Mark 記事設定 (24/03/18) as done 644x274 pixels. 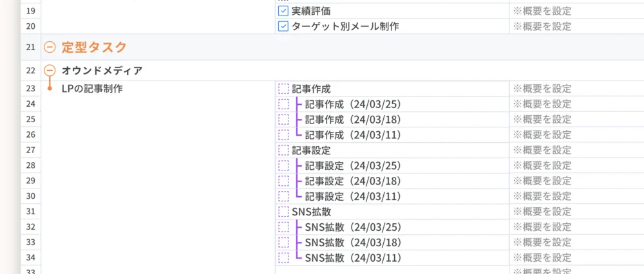pos(283,181)
